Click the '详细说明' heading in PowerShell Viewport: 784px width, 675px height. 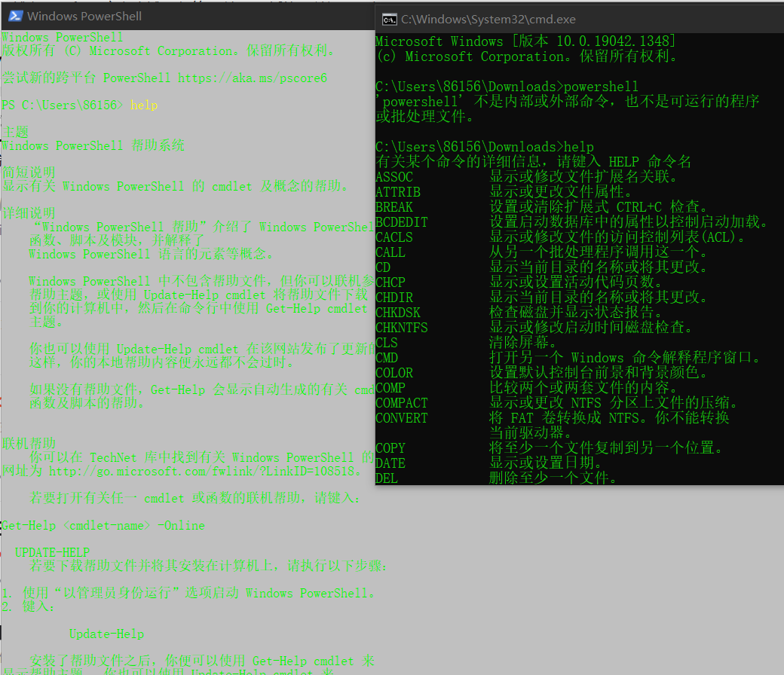[x=29, y=213]
